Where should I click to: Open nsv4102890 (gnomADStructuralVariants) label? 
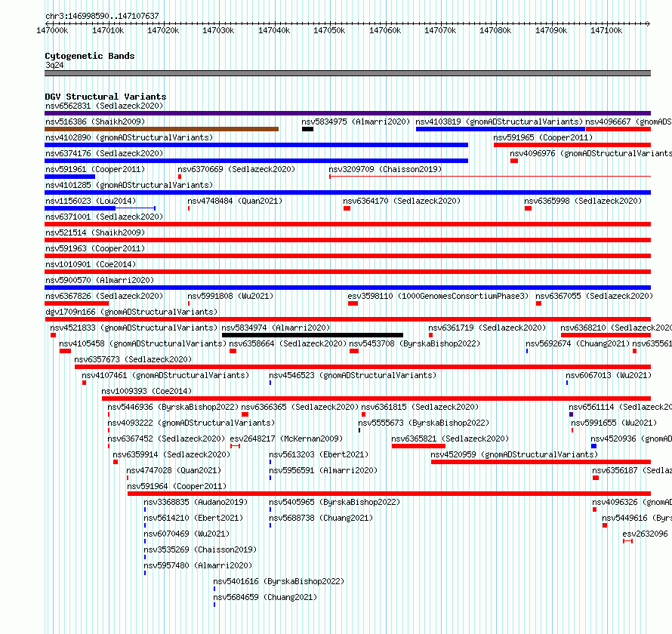[x=129, y=137]
